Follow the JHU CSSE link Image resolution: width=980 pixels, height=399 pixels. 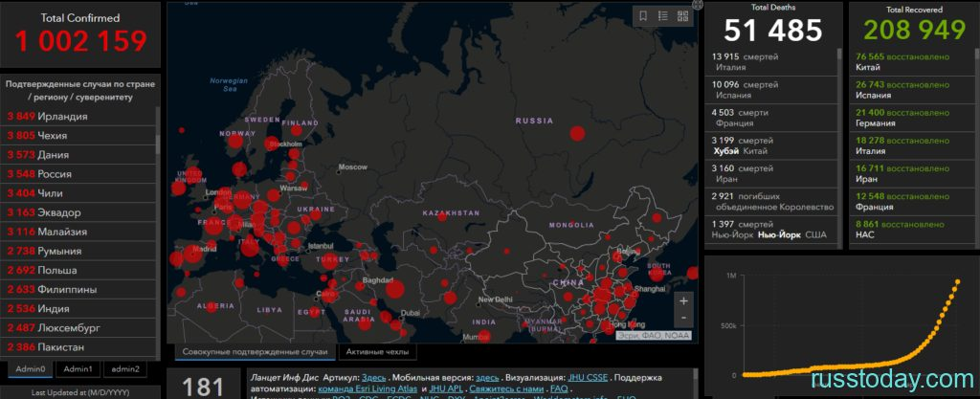point(588,378)
